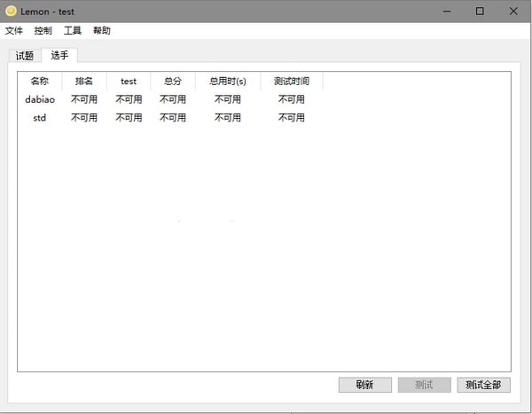Click the 测试时间 column header
The image size is (532, 414).
292,81
